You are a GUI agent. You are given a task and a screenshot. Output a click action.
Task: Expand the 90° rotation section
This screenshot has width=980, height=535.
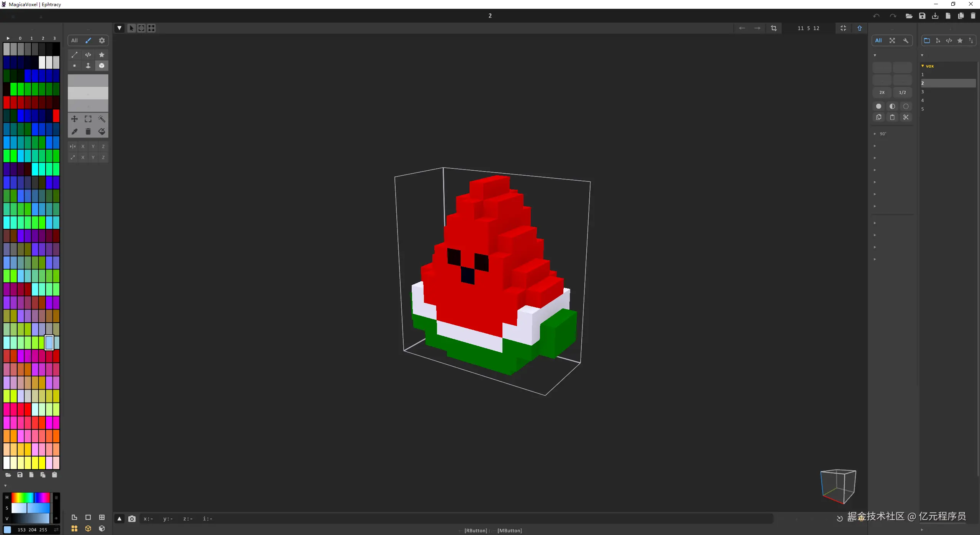pyautogui.click(x=875, y=134)
